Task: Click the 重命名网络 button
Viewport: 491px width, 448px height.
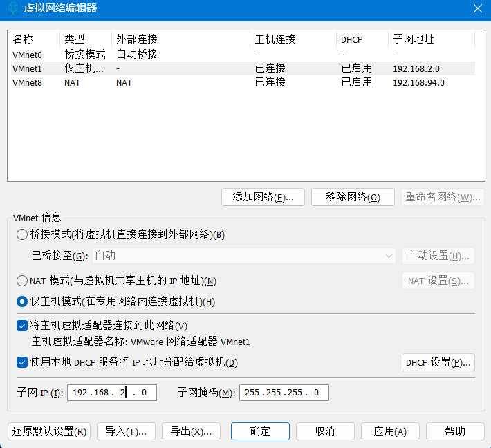Action: point(443,197)
